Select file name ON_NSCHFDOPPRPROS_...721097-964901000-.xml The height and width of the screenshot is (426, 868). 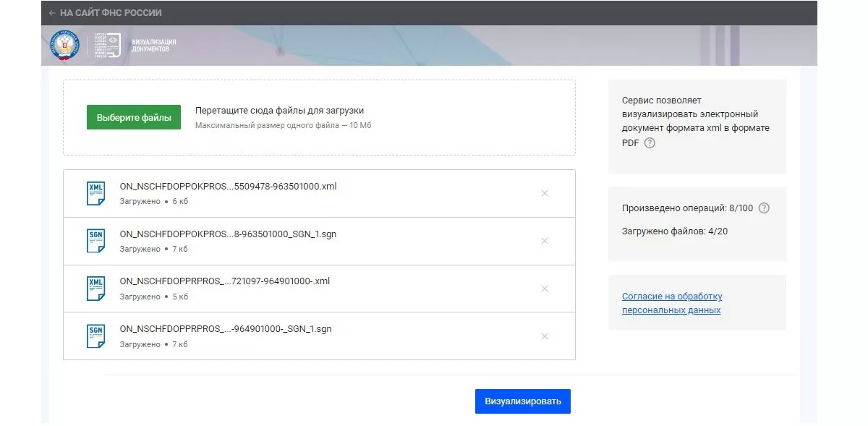pos(224,281)
